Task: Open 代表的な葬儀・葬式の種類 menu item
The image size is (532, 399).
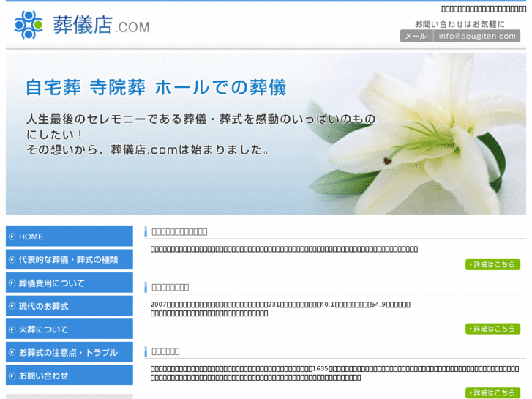Action: coord(70,259)
